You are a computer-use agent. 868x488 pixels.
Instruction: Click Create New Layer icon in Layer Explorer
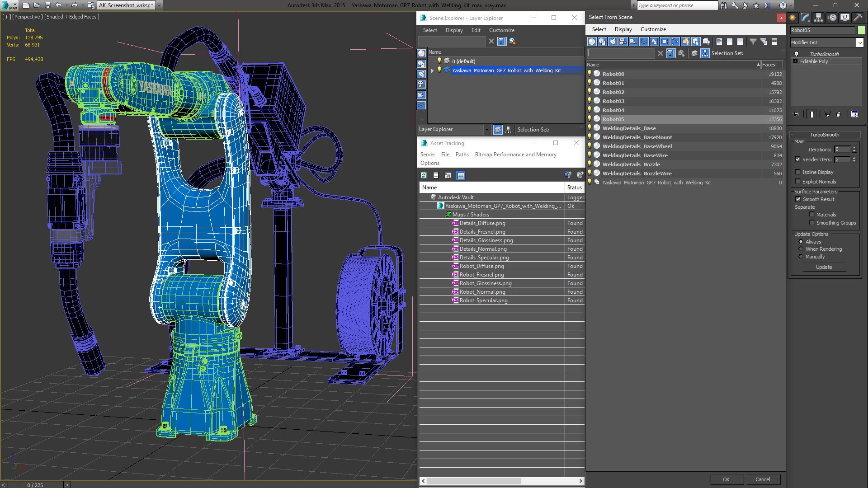tap(512, 41)
